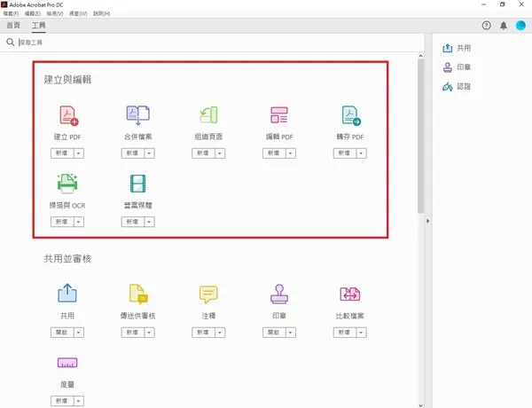
Task: Select 印章 shortcut in right pane
Action: click(x=457, y=67)
